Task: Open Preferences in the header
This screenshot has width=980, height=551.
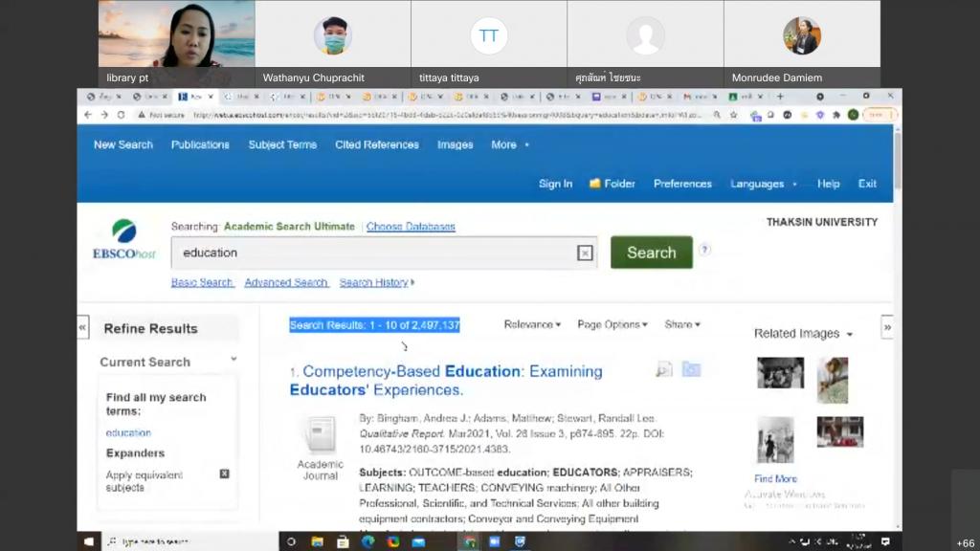Action: (682, 184)
